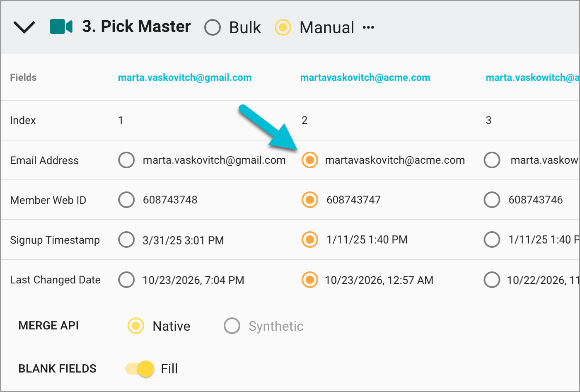Pick Signup Timestamp 3/31/25 3:01 PM radio
580x392 pixels.
[x=126, y=240]
